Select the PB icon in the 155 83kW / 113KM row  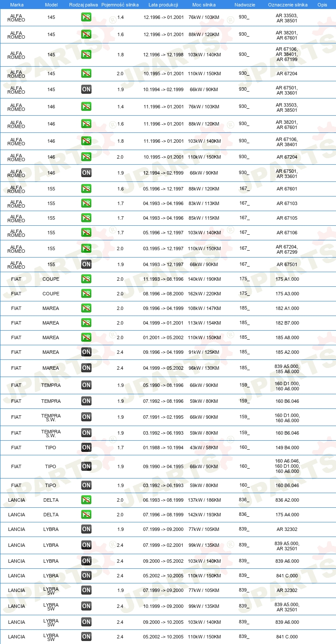[86, 203]
